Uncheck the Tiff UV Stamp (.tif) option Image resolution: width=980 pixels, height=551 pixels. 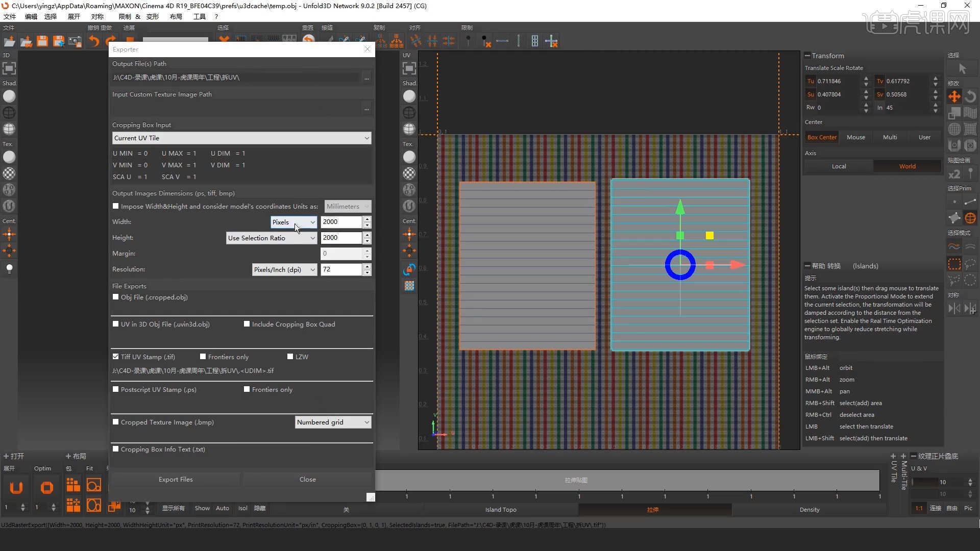116,357
